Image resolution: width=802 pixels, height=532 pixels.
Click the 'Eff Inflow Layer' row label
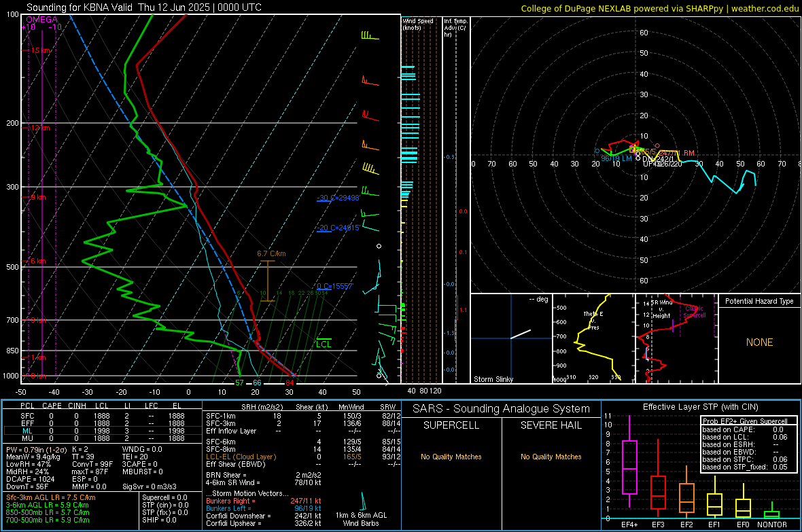[x=231, y=431]
